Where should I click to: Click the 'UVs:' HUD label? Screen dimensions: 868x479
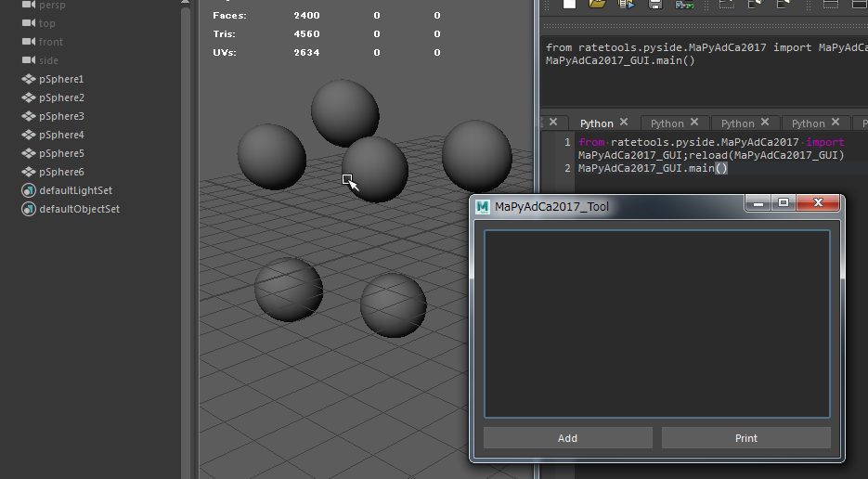point(225,53)
